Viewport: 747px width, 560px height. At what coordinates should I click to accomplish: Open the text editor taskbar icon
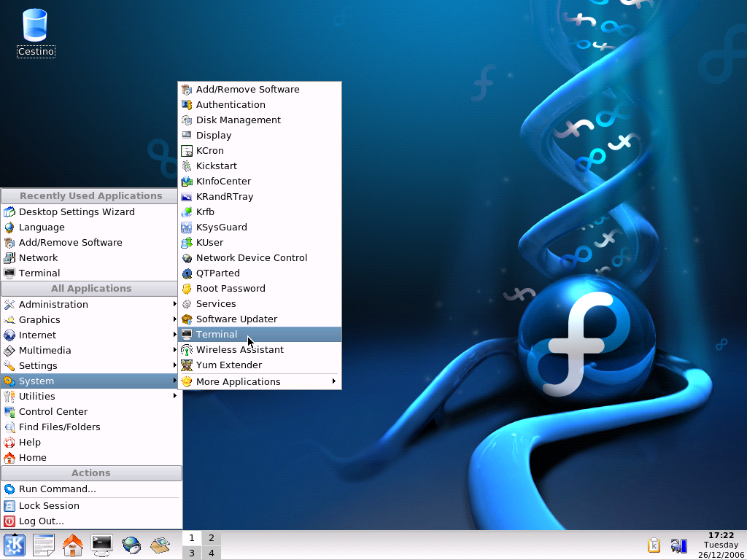pos(43,545)
